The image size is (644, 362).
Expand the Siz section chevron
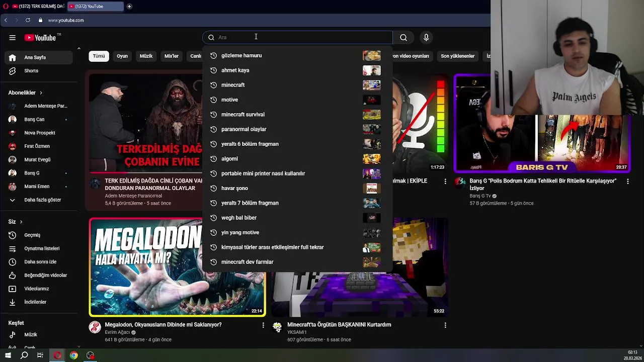[21, 222]
